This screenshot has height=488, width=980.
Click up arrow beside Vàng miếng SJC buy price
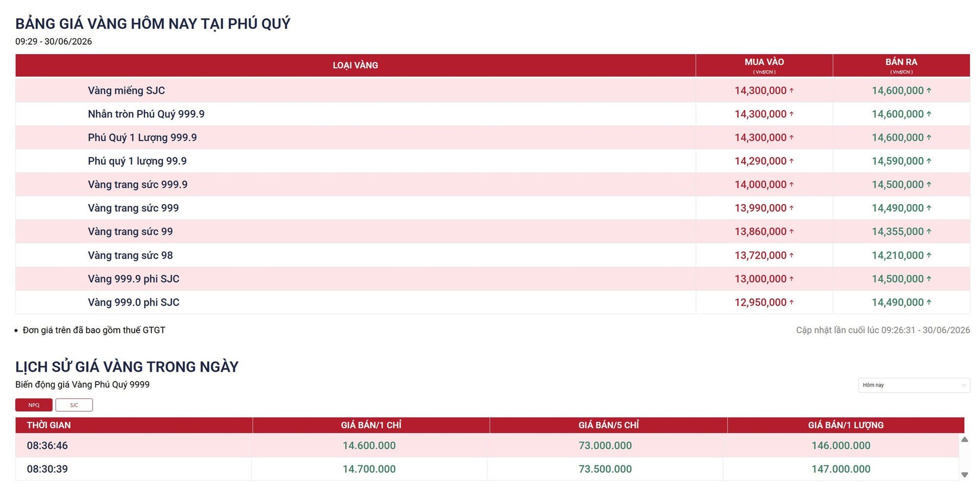tap(791, 90)
